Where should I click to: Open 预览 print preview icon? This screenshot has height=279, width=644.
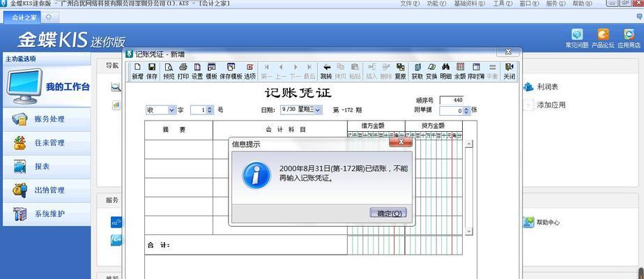pos(169,71)
